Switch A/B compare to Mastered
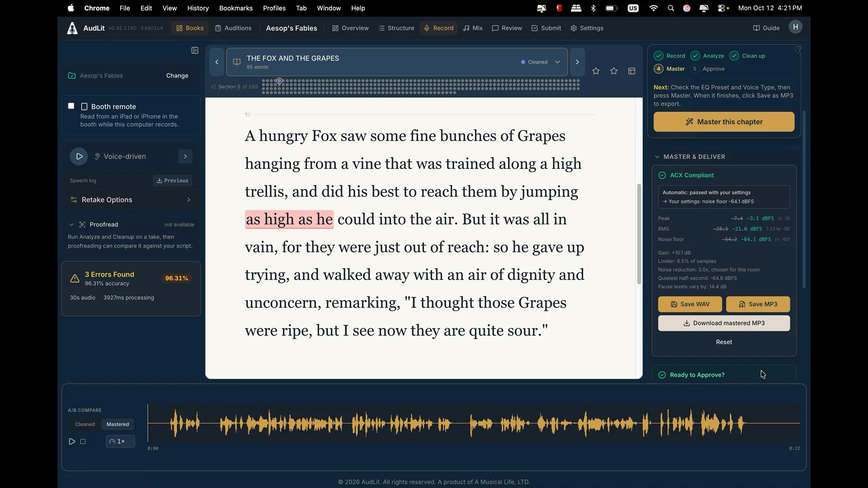Image resolution: width=868 pixels, height=488 pixels. tap(118, 424)
